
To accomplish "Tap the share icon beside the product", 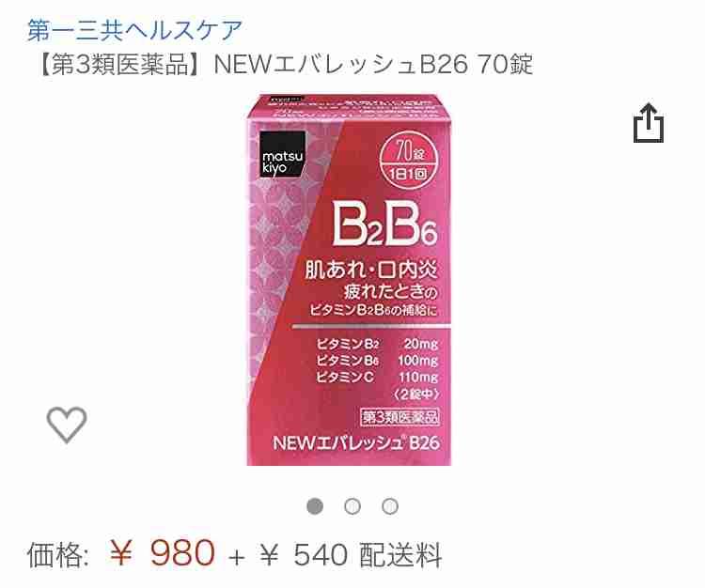I will point(649,123).
